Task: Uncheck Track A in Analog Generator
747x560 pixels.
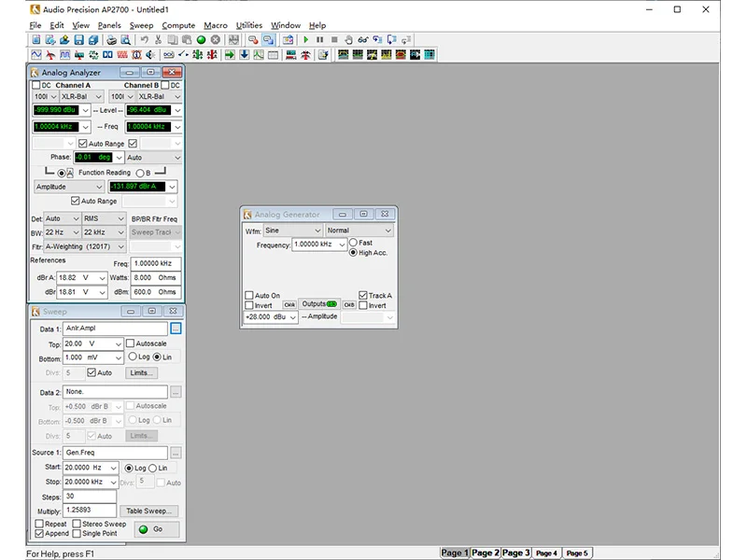Action: point(363,295)
